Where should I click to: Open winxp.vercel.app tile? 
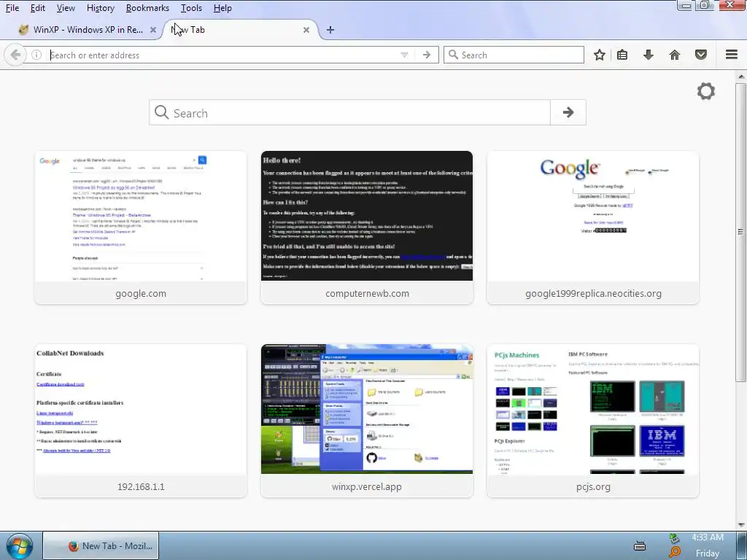[x=367, y=421]
